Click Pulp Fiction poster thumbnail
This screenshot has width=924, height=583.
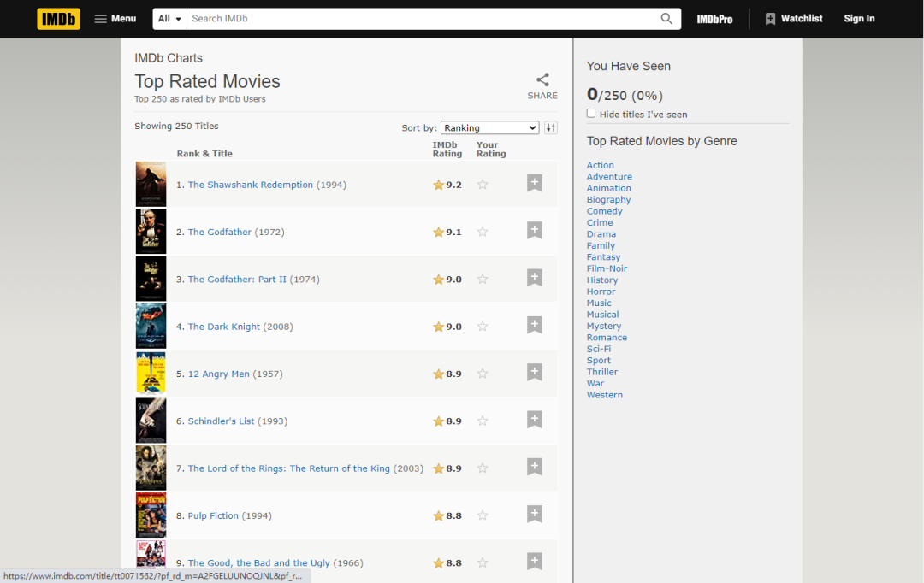pos(151,515)
